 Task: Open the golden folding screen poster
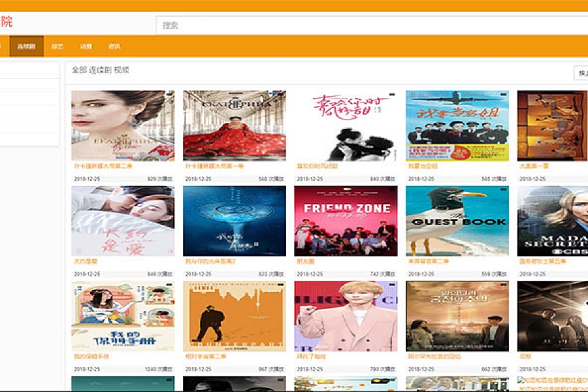tap(552, 125)
